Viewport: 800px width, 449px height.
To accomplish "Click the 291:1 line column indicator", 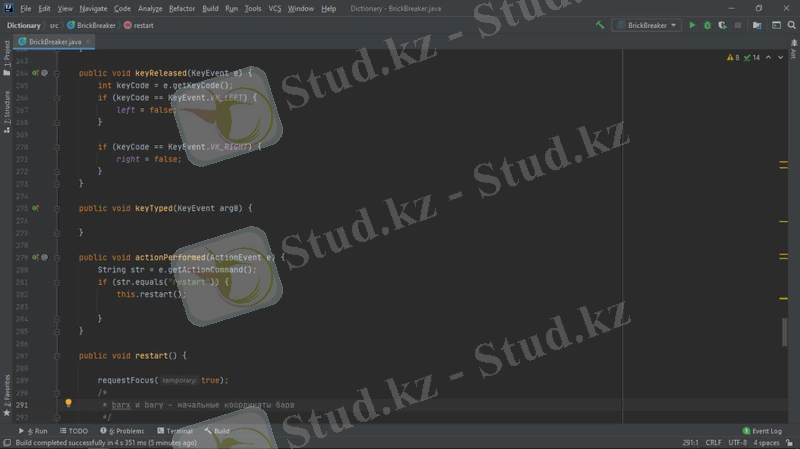I will [690, 443].
